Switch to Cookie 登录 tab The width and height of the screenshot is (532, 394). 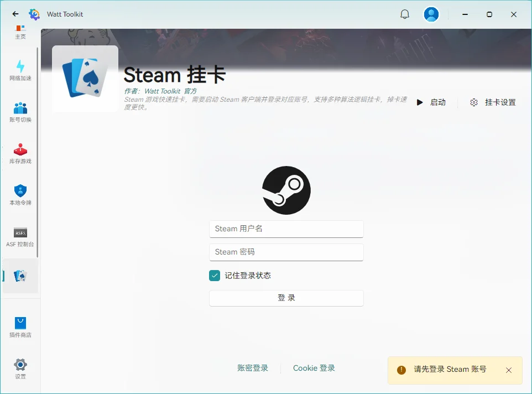314,368
